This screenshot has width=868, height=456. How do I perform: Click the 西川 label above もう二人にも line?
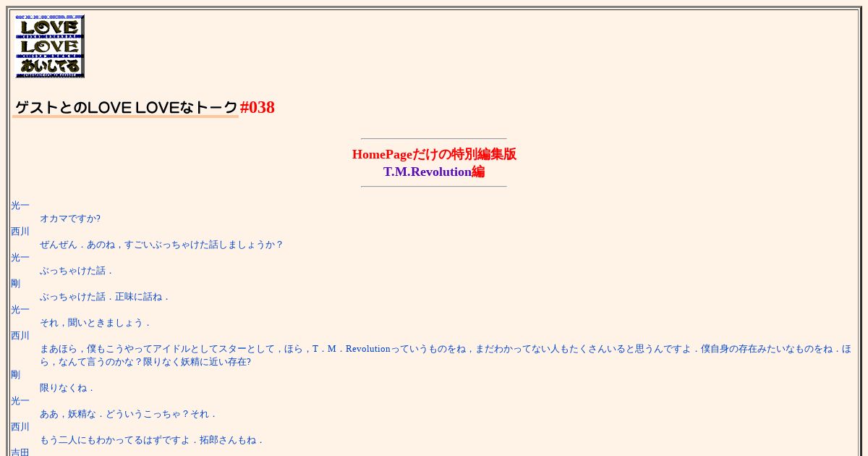20,427
